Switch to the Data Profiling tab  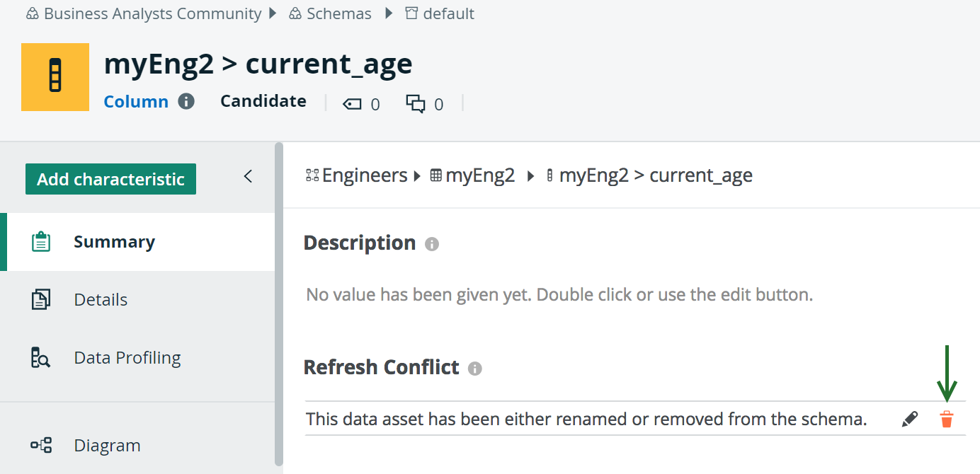pyautogui.click(x=127, y=357)
